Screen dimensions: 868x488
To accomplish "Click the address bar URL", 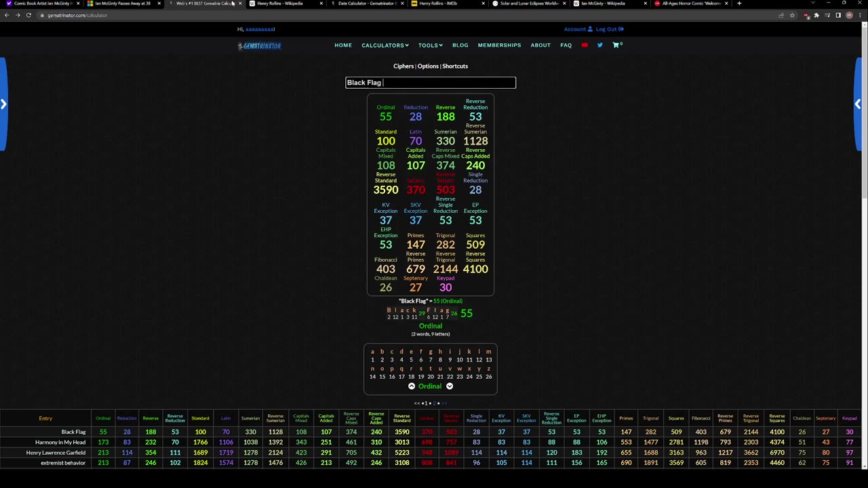I will coord(77,15).
